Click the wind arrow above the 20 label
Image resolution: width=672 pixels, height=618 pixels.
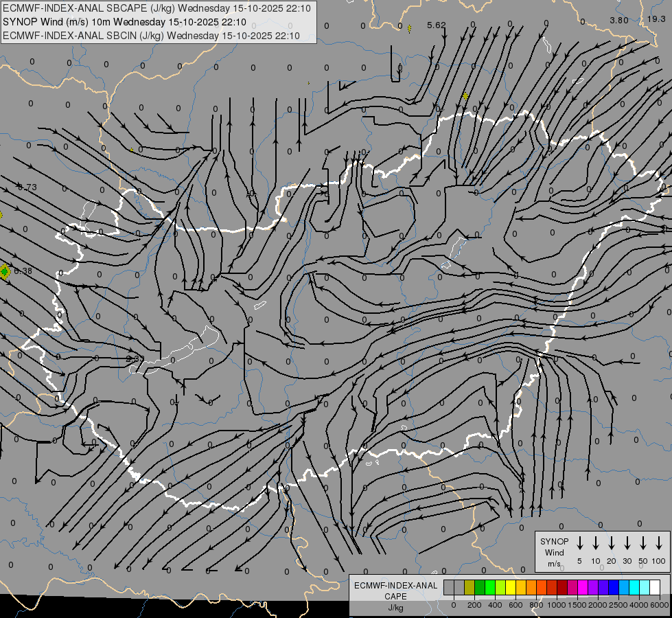click(611, 543)
